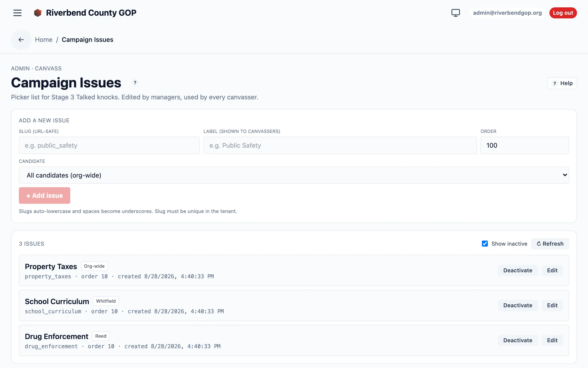This screenshot has height=368, width=588.
Task: Click the ADMIN · CANVASS label
Action: [x=36, y=68]
